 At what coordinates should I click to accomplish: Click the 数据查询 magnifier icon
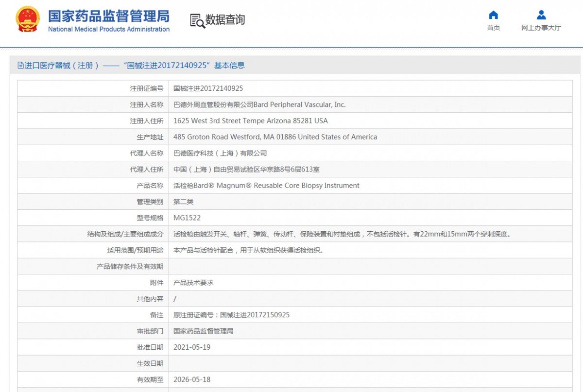coord(197,20)
